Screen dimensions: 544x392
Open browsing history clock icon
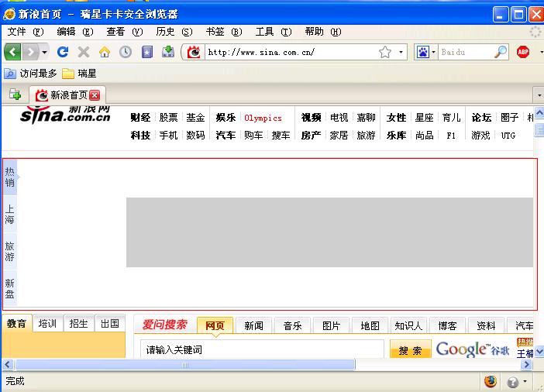coord(126,52)
